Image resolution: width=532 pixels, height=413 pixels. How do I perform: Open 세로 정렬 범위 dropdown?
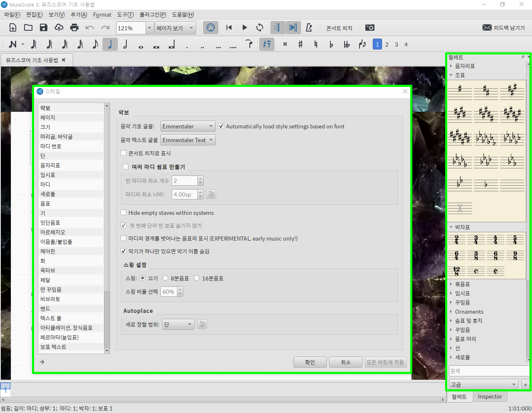[178, 324]
